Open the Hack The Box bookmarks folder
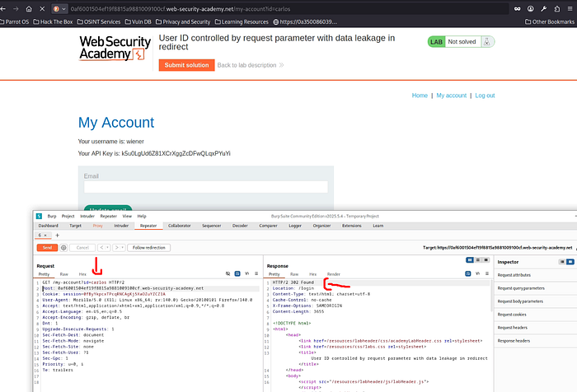 click(53, 22)
